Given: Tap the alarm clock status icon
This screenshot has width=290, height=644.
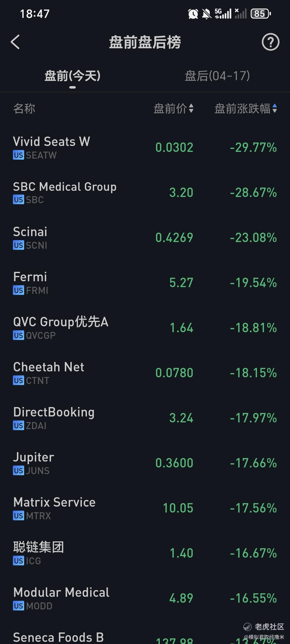Looking at the screenshot, I should (x=193, y=14).
